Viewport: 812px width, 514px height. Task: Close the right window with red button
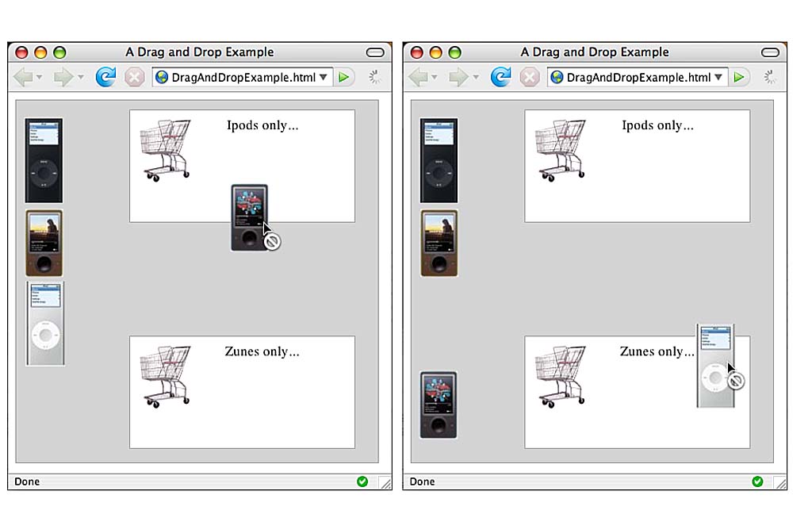[x=417, y=52]
